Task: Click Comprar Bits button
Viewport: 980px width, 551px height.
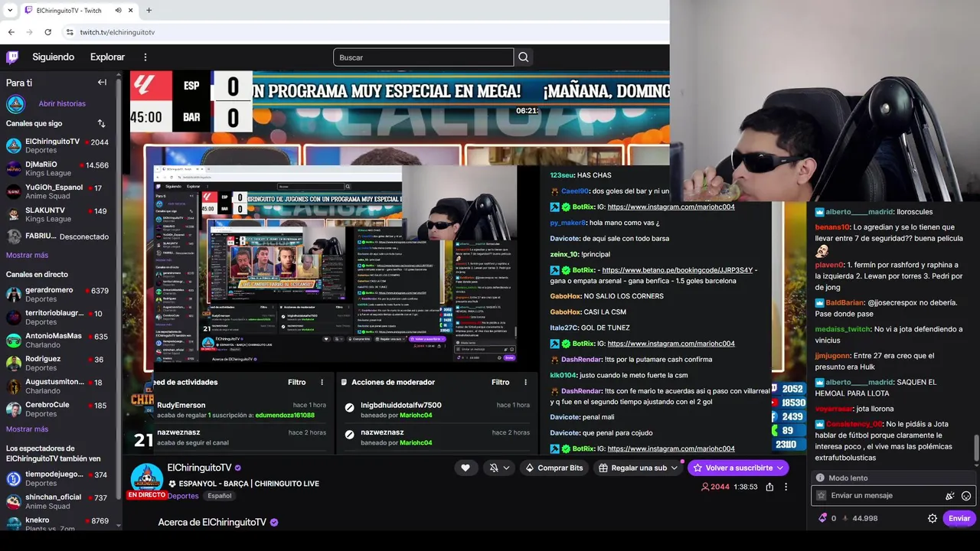Action: coord(554,468)
